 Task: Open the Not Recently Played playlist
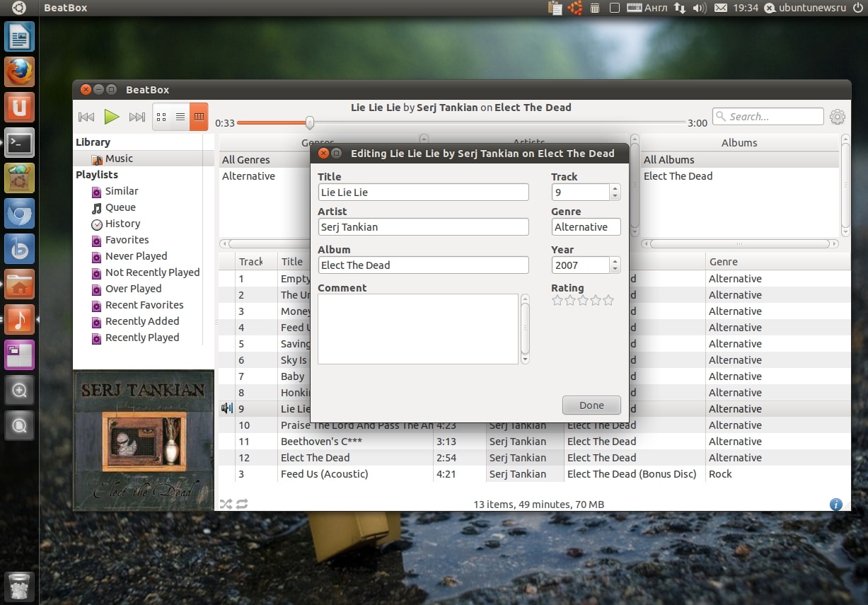point(152,272)
